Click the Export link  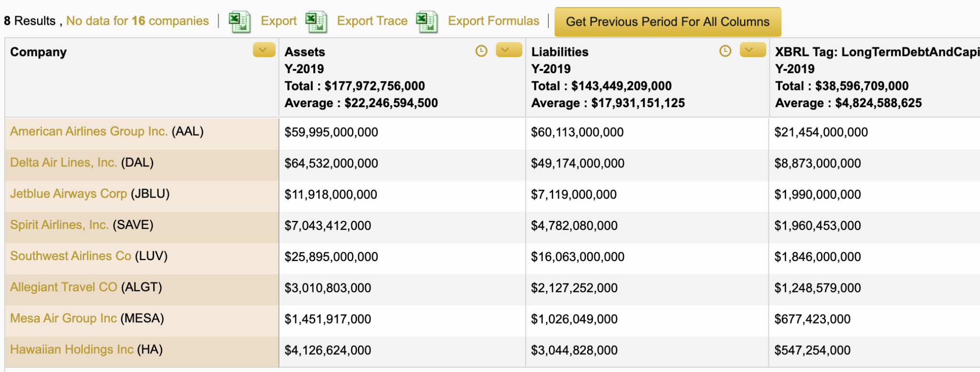point(278,21)
